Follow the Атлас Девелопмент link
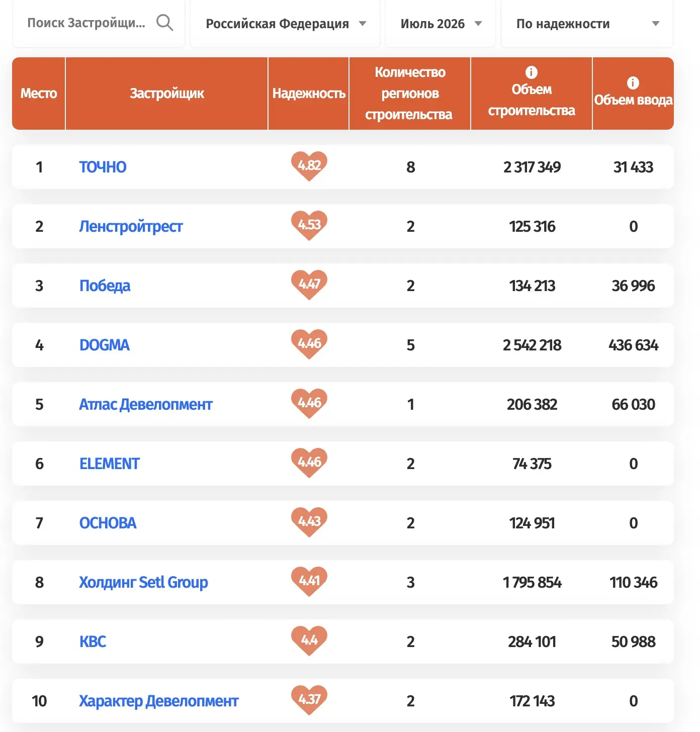The height and width of the screenshot is (732, 700). (146, 404)
